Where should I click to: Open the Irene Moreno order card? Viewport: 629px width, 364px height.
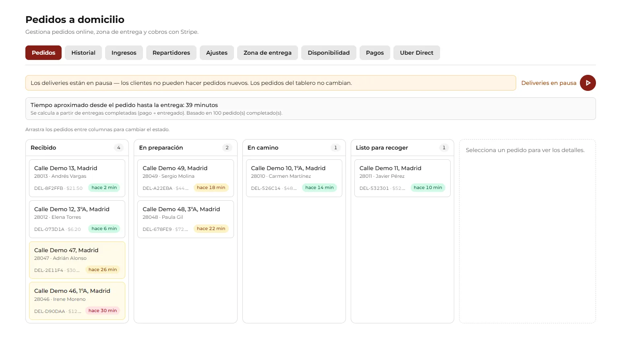coord(77,301)
